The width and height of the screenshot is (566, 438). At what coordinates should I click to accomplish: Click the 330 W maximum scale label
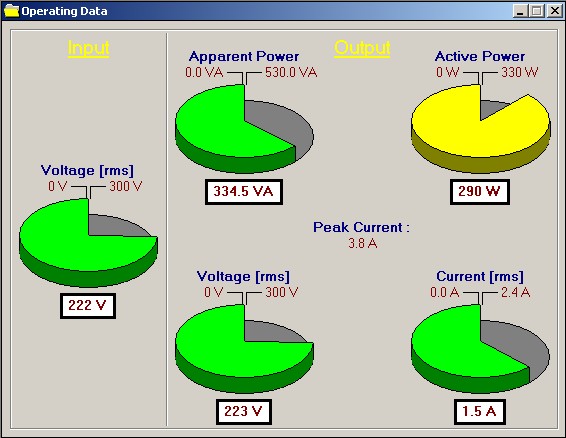[519, 72]
